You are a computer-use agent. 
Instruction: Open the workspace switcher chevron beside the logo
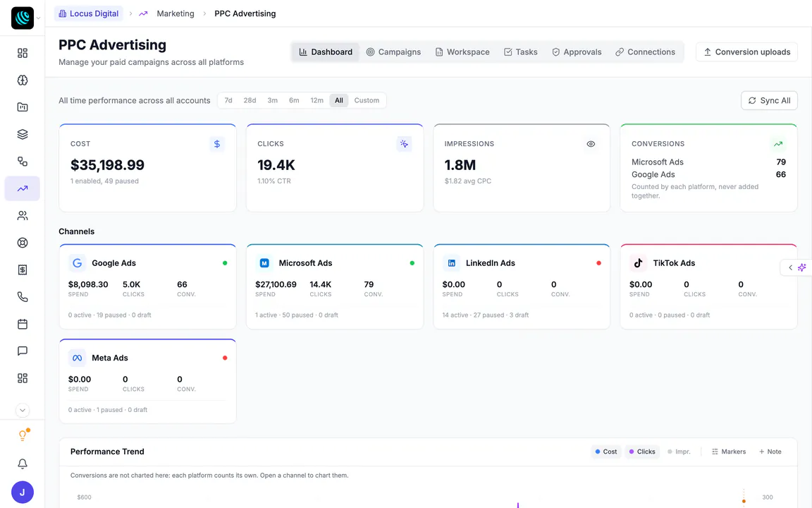pos(38,18)
